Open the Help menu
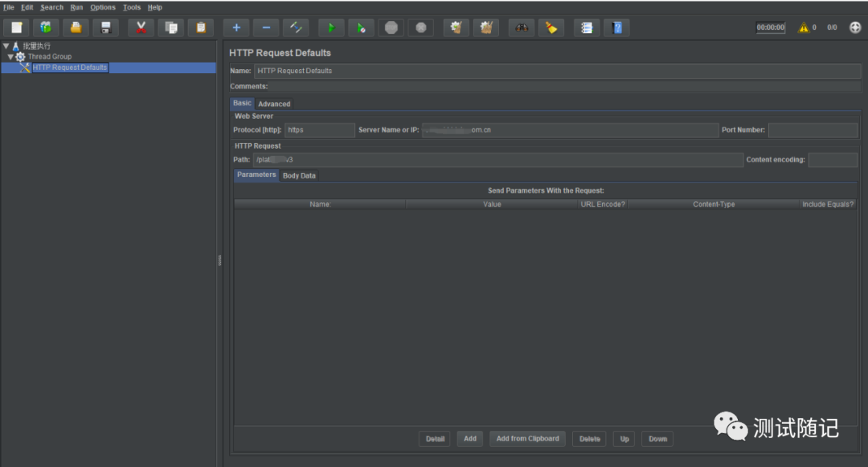This screenshot has width=868, height=467. point(155,7)
